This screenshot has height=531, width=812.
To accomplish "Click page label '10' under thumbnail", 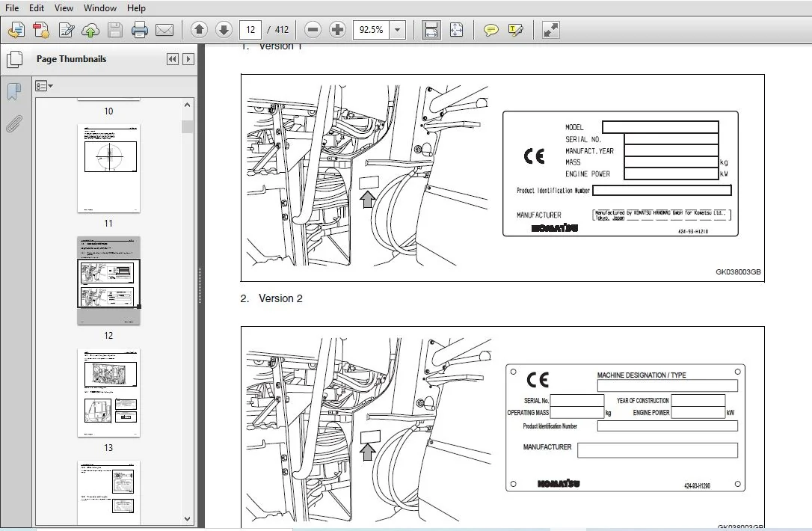I will pyautogui.click(x=108, y=111).
